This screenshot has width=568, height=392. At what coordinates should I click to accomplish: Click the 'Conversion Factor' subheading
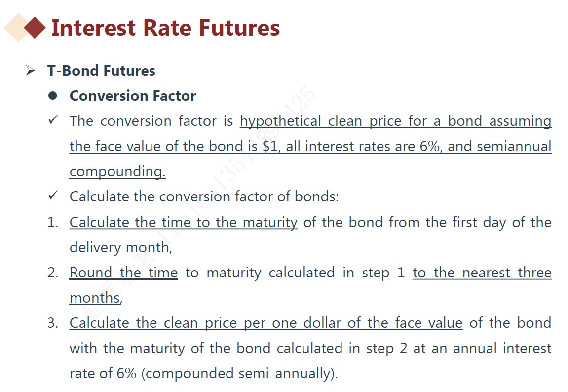click(x=133, y=96)
